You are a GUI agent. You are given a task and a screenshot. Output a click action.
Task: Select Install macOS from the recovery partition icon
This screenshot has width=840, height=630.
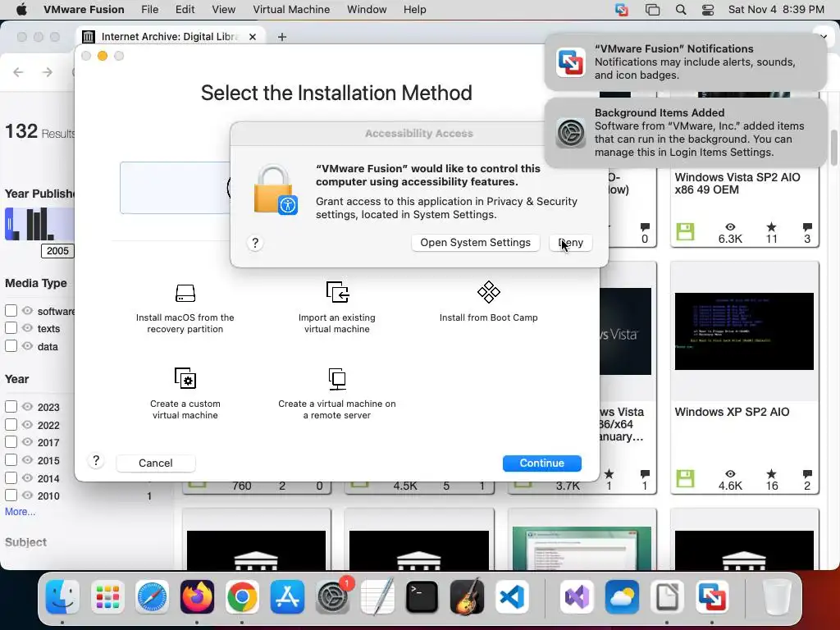tap(185, 293)
